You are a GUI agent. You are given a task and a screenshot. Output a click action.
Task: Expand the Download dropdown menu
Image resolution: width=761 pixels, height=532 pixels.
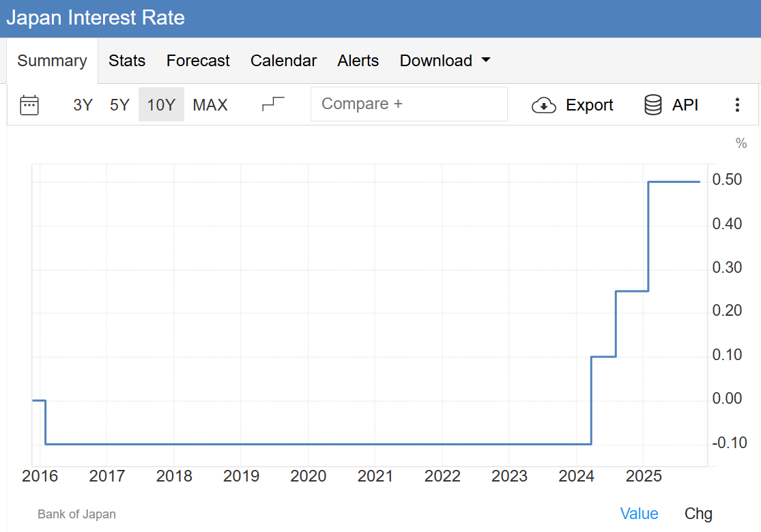(x=436, y=61)
